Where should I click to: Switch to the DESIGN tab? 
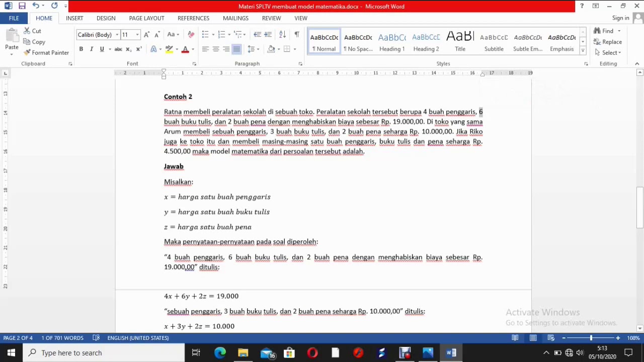click(x=106, y=18)
